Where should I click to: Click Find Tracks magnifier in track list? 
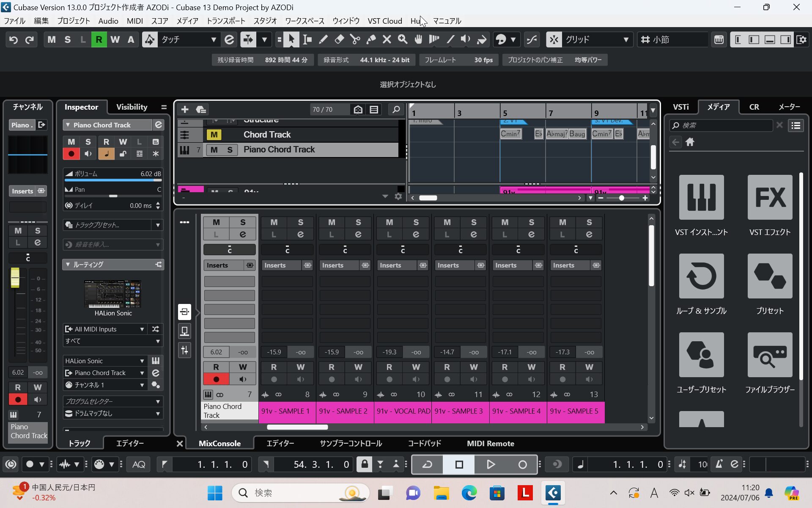(396, 110)
